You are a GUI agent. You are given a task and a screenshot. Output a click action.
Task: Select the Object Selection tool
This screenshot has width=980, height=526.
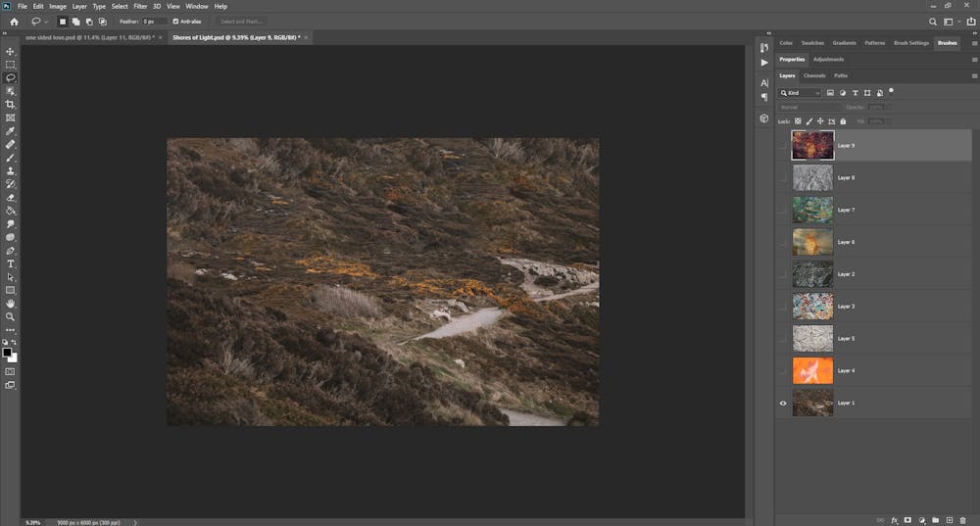click(10, 91)
